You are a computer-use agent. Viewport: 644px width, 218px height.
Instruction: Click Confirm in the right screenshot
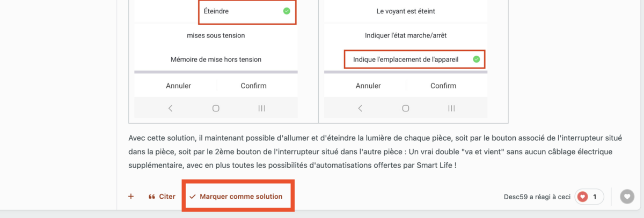[x=443, y=86]
